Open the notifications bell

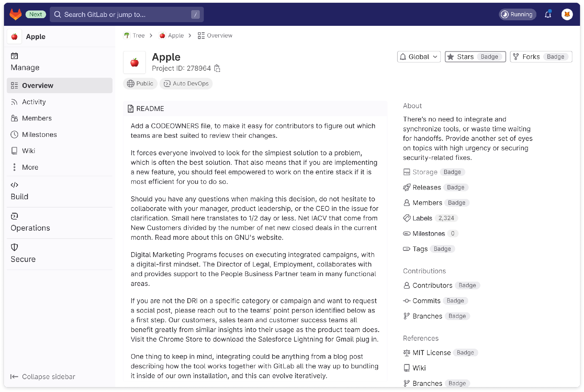click(x=548, y=14)
